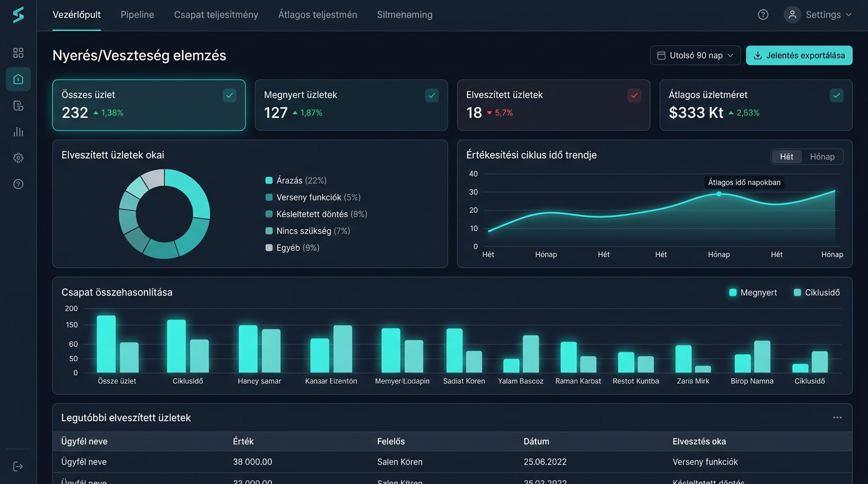Toggle the Megnyert legend series
This screenshot has height=484, width=868.
point(753,292)
